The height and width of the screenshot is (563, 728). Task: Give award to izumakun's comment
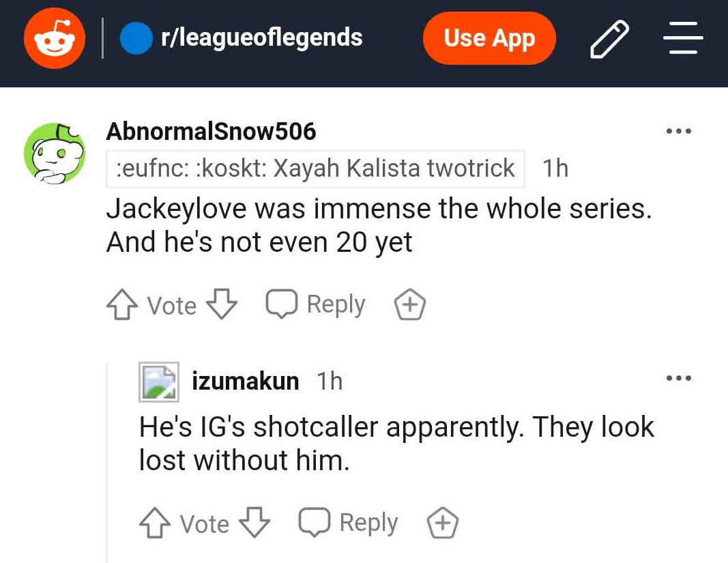[443, 524]
